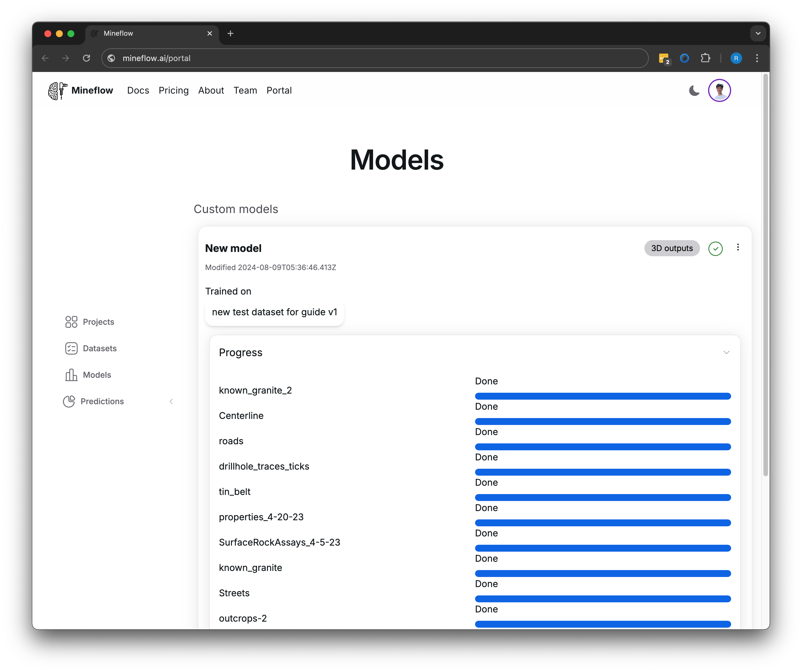Open the browser Extensions puzzle icon
The image size is (802, 672).
[x=705, y=58]
